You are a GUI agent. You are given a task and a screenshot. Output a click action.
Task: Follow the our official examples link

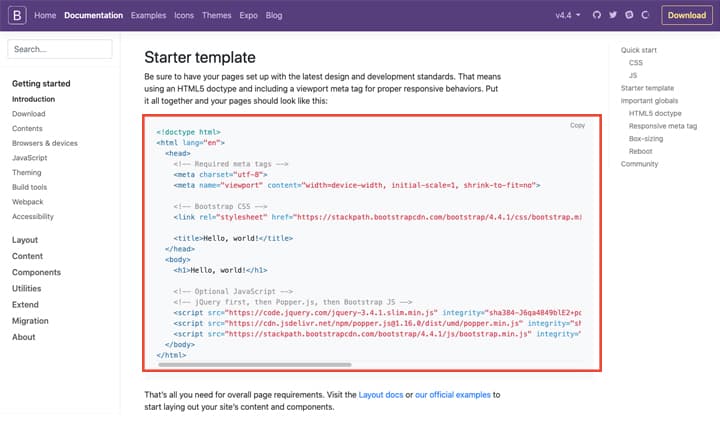pos(453,395)
